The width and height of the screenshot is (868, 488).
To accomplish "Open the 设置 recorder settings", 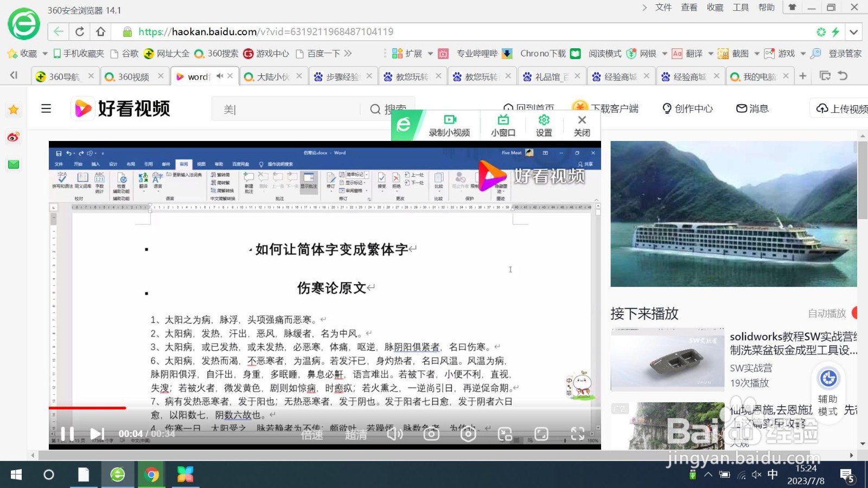I will tap(544, 126).
